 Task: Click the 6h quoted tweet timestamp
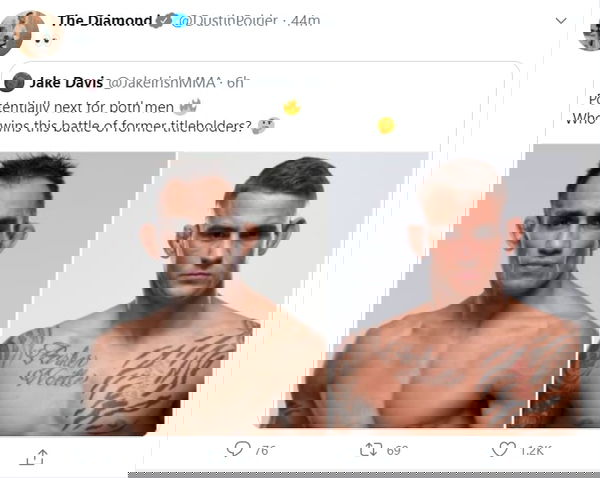[x=238, y=82]
